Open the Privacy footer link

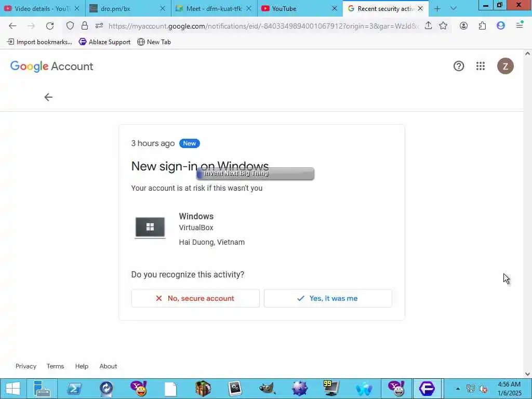[26, 366]
